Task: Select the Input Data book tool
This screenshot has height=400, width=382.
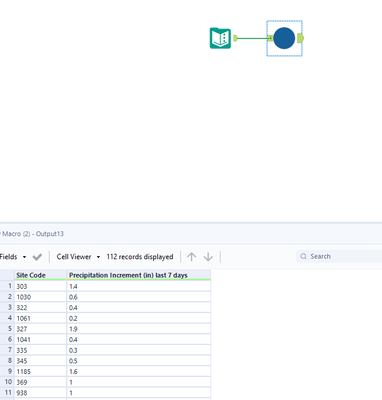Action: pyautogui.click(x=220, y=38)
